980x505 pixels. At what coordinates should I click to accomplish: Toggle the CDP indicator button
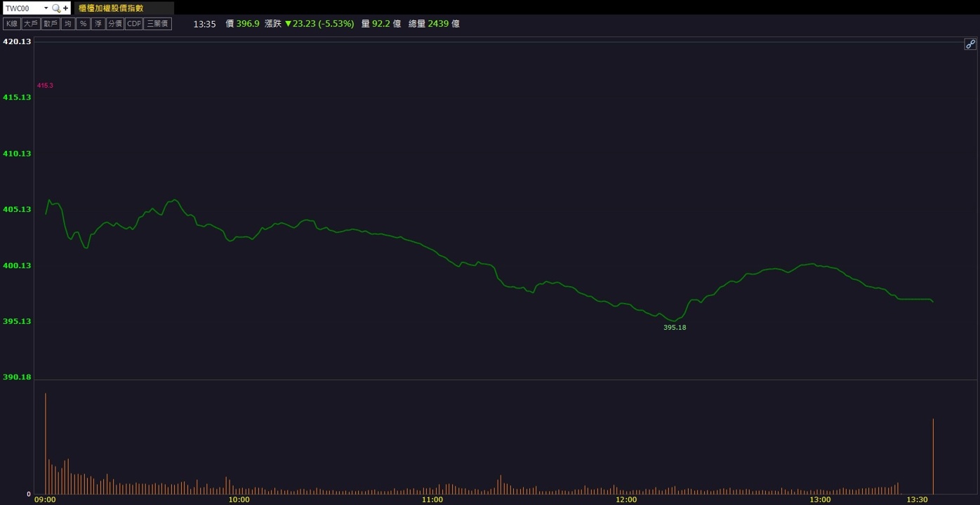point(134,24)
